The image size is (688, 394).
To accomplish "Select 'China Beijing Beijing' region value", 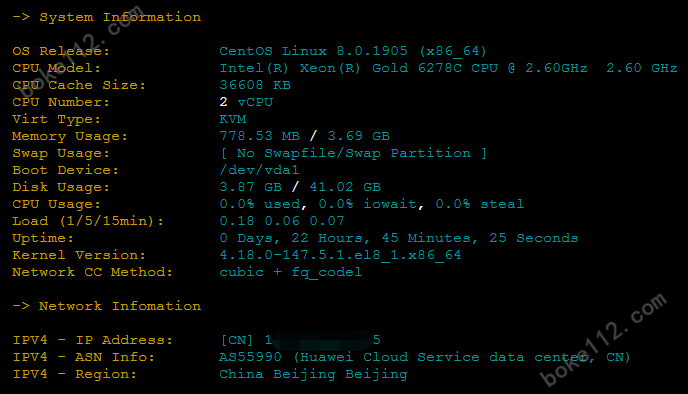I will 313,375.
